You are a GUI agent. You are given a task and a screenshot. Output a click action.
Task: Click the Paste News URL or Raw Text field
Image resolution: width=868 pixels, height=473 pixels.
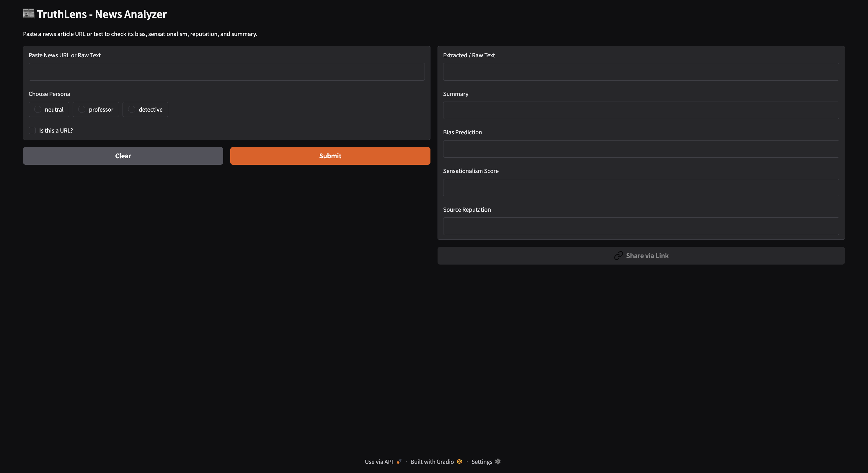[x=226, y=72]
